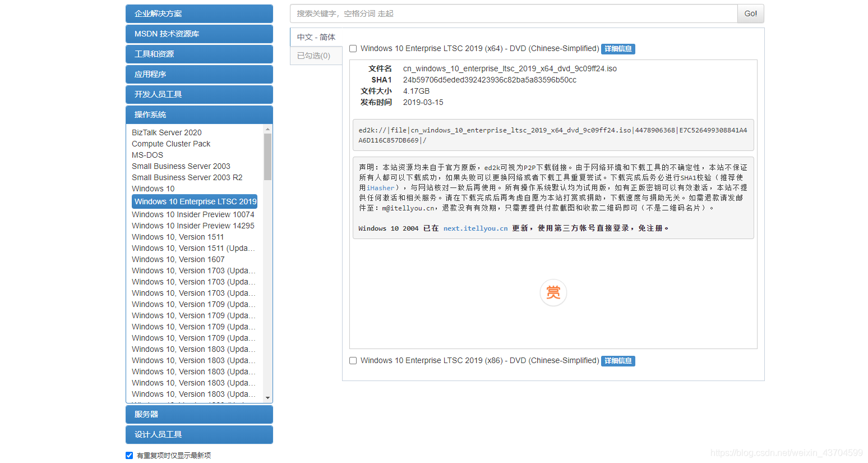Open 详细信息 for the x64 DVD

click(618, 49)
